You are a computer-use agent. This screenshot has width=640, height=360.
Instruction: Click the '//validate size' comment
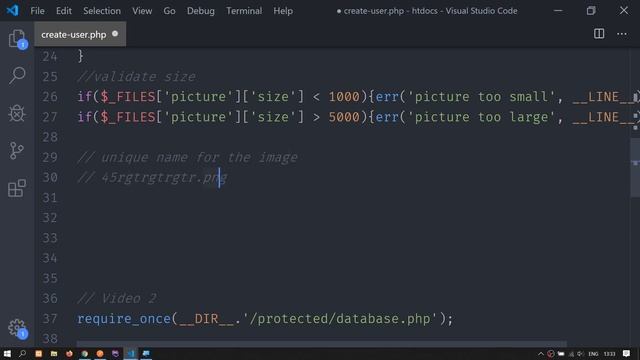[x=136, y=77]
